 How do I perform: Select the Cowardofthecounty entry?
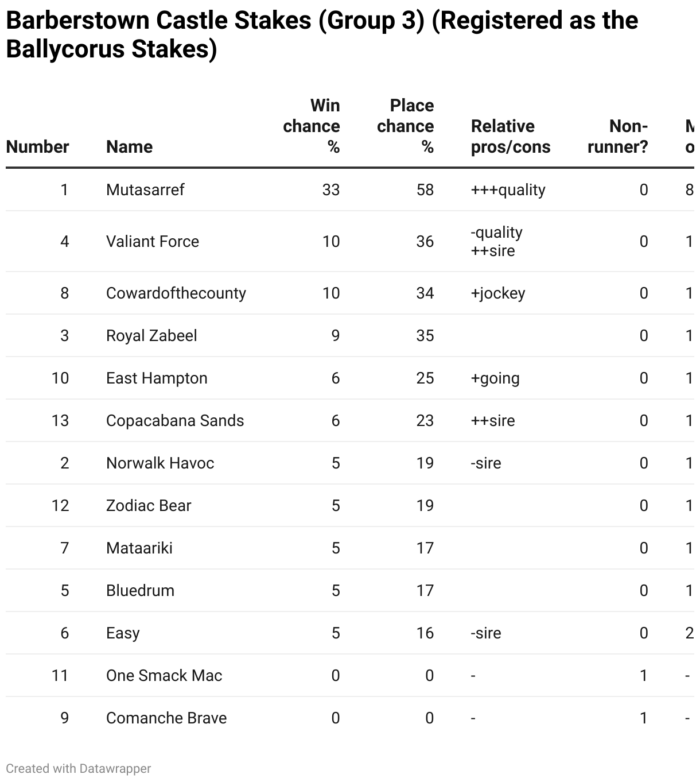(x=176, y=293)
